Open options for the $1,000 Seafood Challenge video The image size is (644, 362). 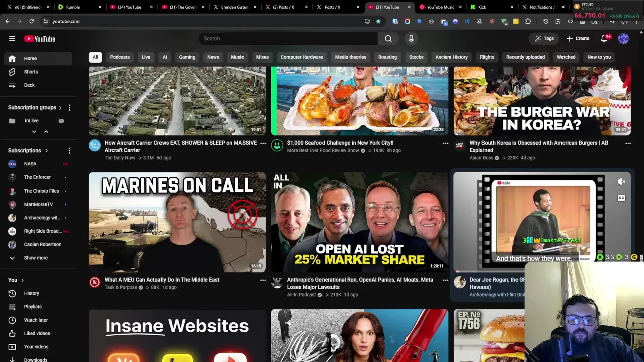click(445, 144)
